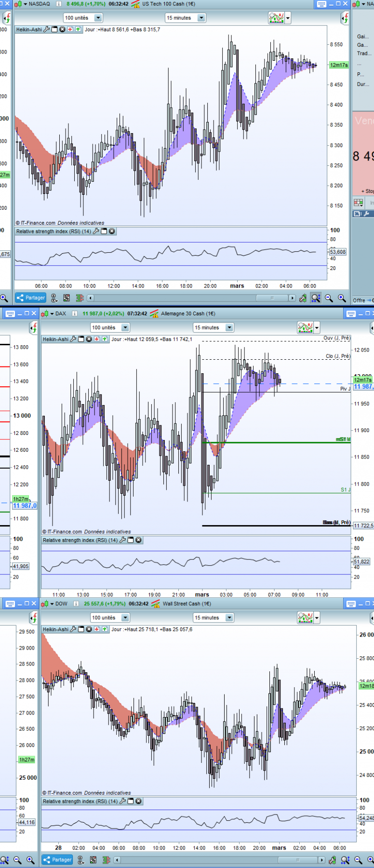Click NASDAQ scrollbar left arrow
The image size is (374, 868).
coord(90,298)
